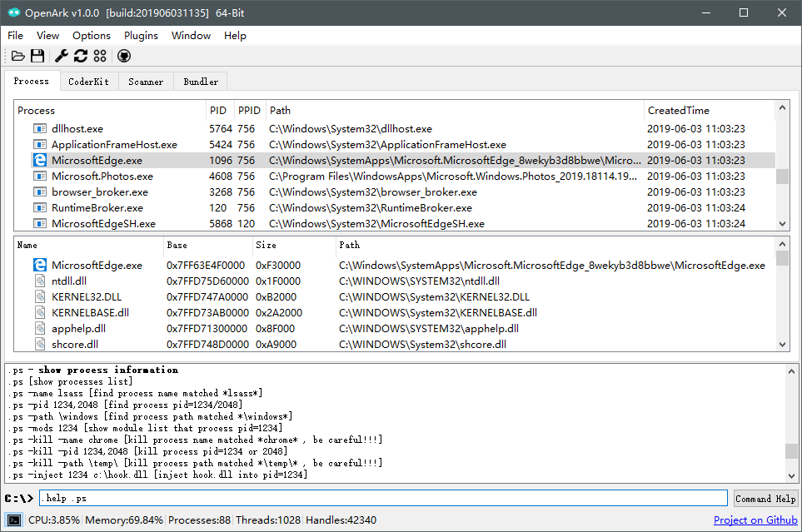Select the RuntimeBroker.exe process name
The height and width of the screenshot is (532, 802).
point(97,207)
